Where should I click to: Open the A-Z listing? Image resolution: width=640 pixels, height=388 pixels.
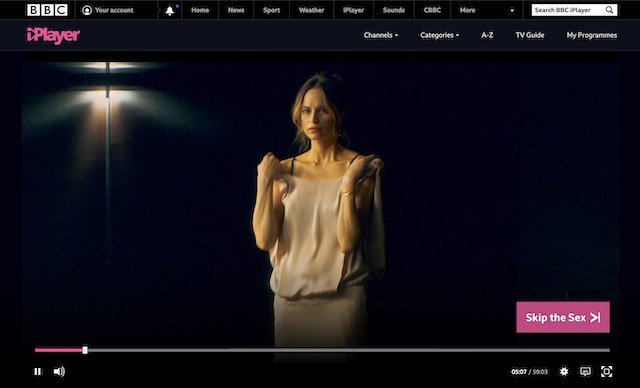(487, 35)
